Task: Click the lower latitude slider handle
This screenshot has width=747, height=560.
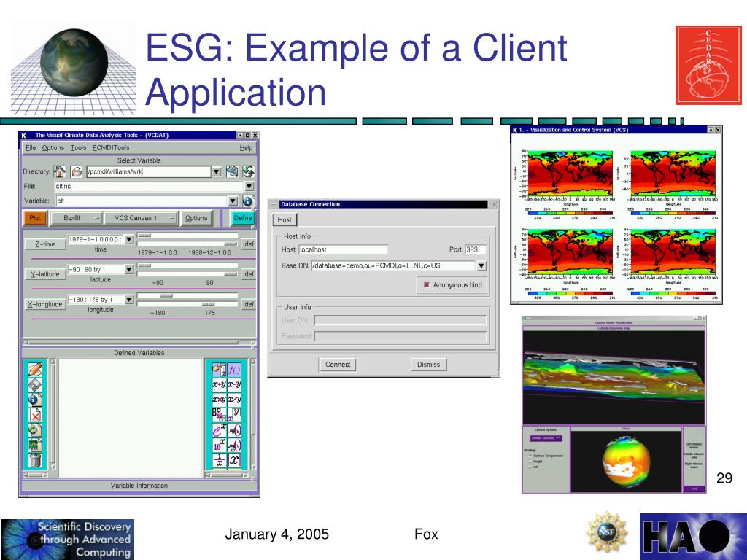Action: [231, 274]
